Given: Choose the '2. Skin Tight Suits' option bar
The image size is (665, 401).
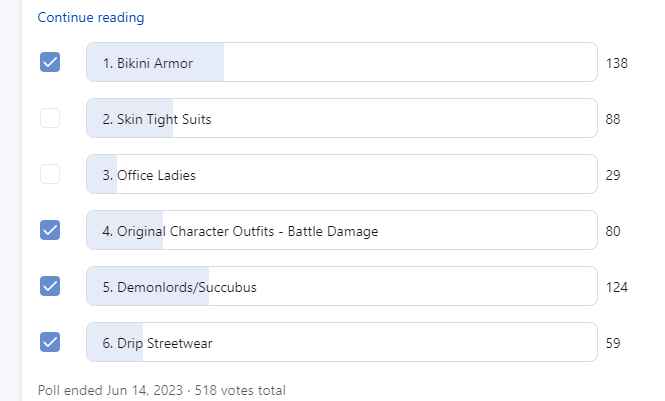Looking at the screenshot, I should coord(342,118).
